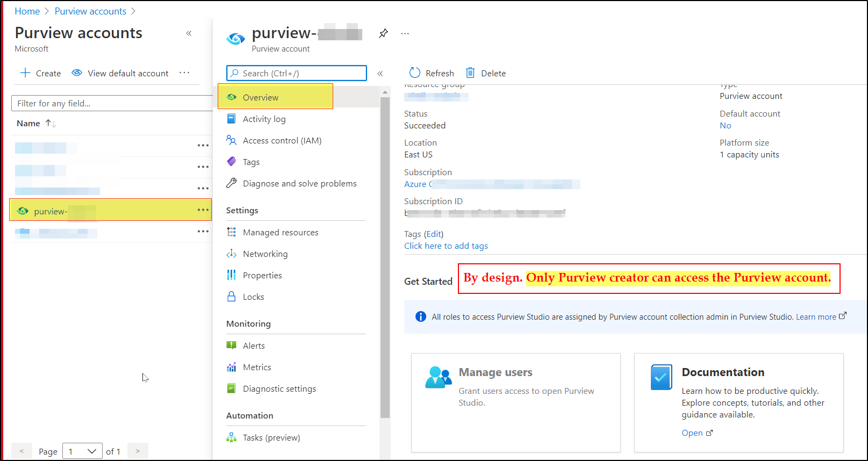Open the Activity log menu item
The height and width of the screenshot is (461, 868).
264,119
